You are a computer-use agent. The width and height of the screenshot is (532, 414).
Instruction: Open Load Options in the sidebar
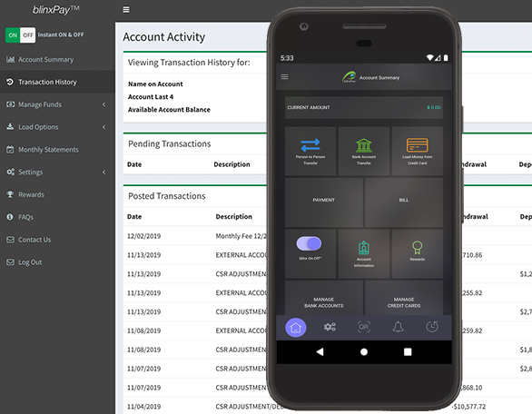pyautogui.click(x=38, y=127)
